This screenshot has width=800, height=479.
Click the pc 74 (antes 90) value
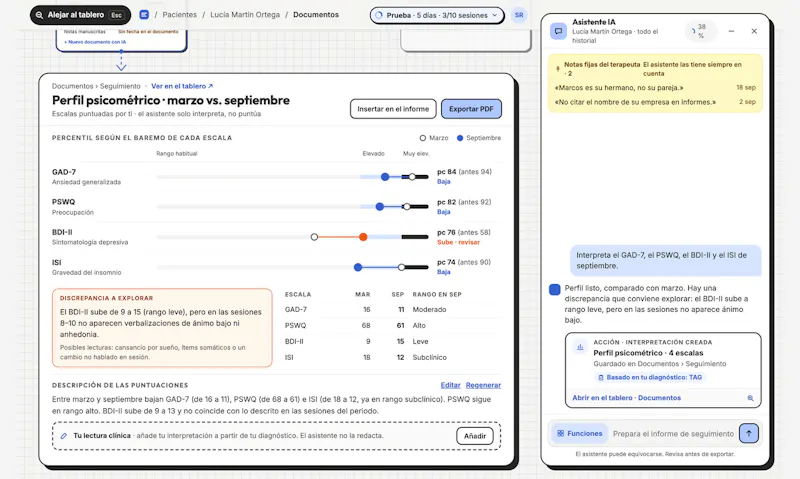[464, 262]
